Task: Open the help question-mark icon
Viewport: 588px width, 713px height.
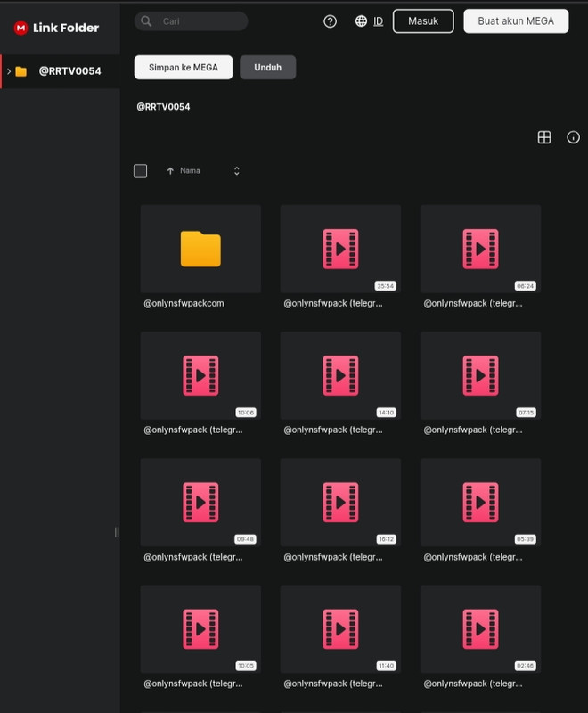Action: click(330, 21)
